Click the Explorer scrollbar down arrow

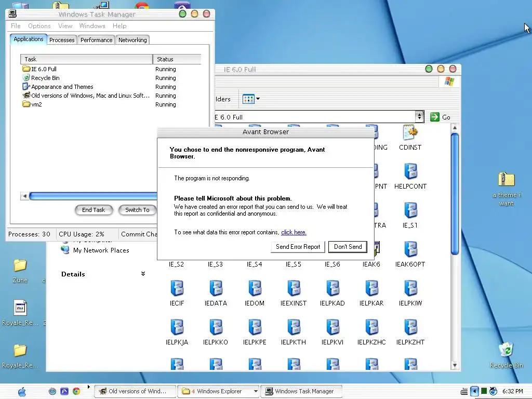[455, 365]
